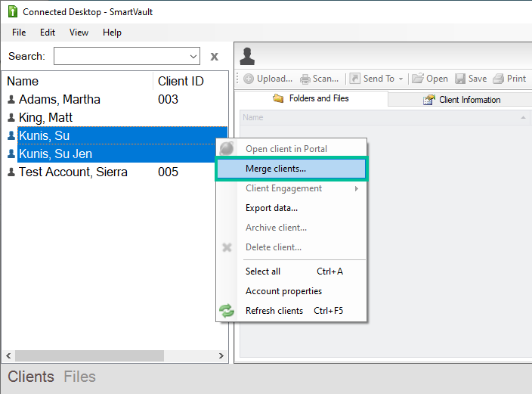Switch to Clients view at bottom
Image resolution: width=532 pixels, height=394 pixels.
(31, 377)
